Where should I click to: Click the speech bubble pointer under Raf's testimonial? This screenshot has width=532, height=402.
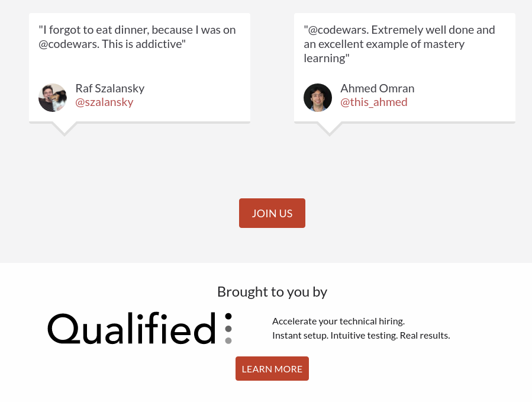(65, 128)
